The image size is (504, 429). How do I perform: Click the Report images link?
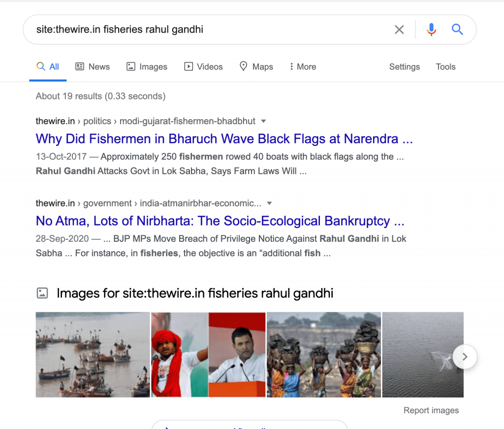click(431, 410)
